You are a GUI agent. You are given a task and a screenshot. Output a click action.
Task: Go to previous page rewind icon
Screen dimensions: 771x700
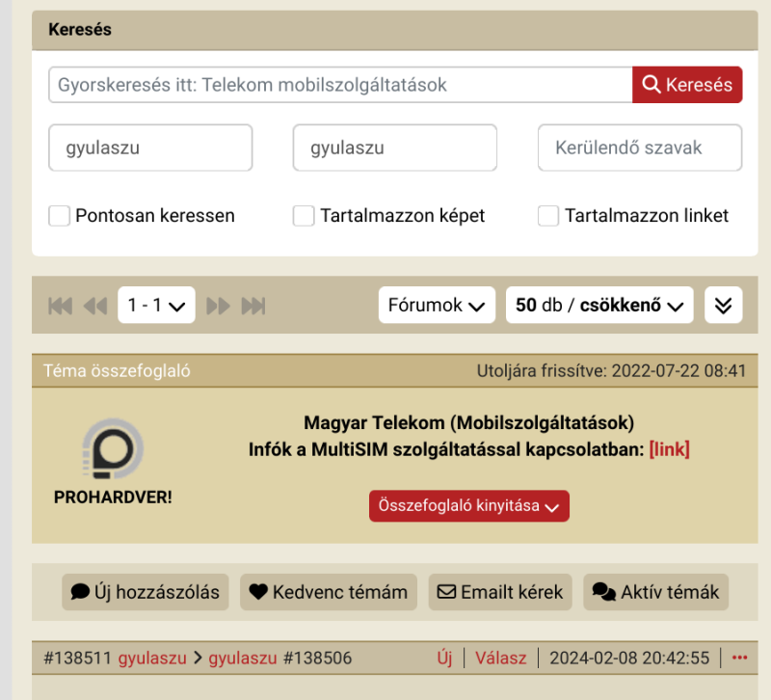95,306
